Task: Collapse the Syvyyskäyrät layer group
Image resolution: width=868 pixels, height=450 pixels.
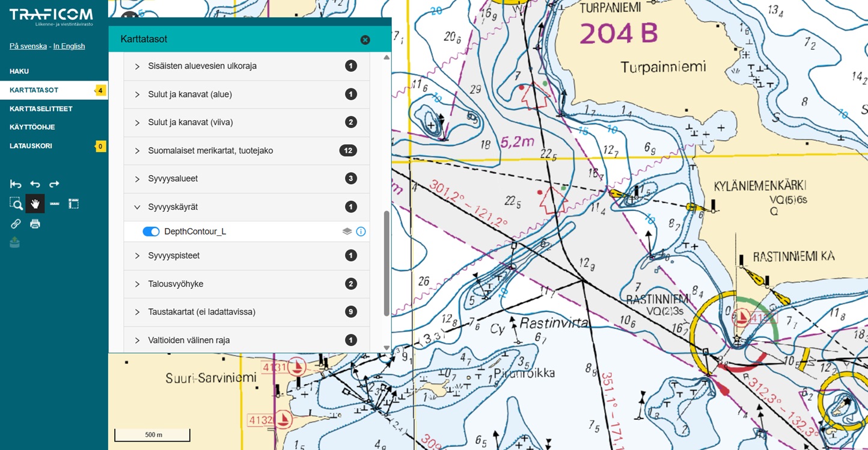Action: 137,207
